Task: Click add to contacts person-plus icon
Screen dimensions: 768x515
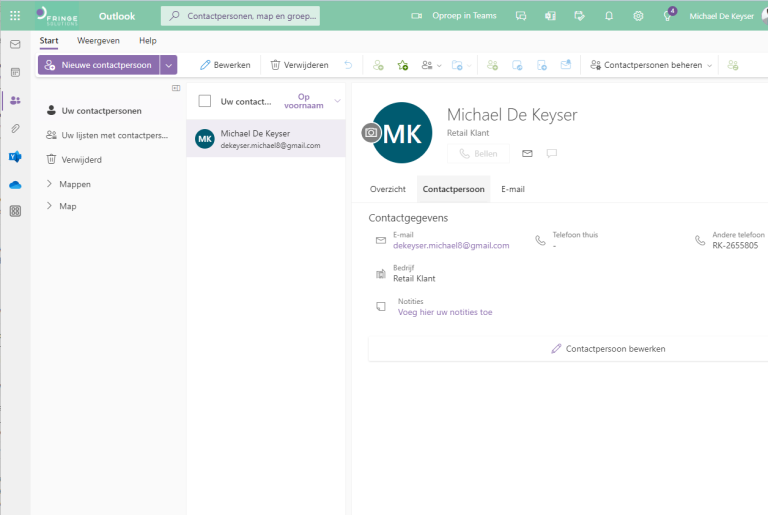Action: click(x=378, y=65)
